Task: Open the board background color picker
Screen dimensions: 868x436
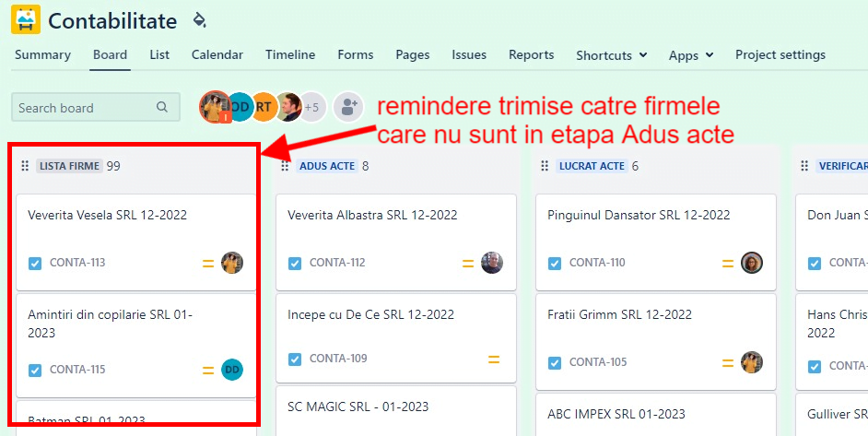Action: [200, 20]
